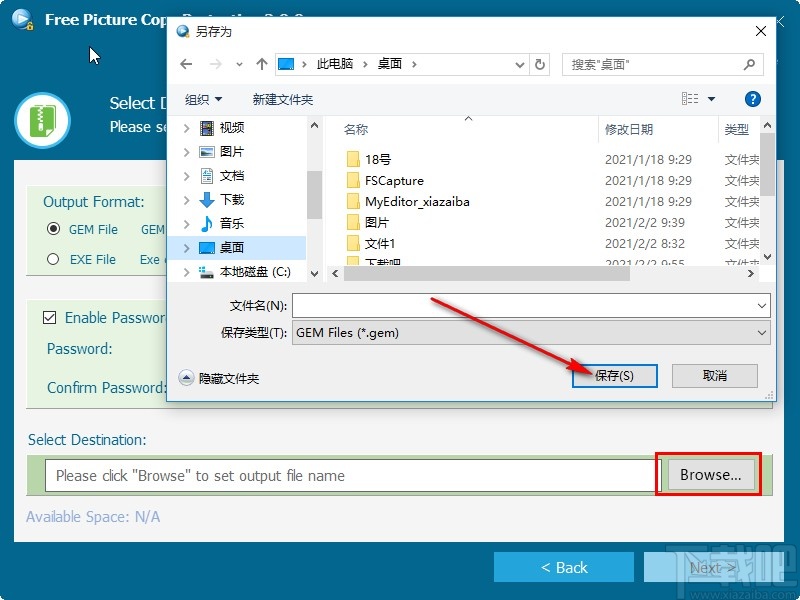Click the output file name field
Screen dimensions: 800x600
(353, 476)
